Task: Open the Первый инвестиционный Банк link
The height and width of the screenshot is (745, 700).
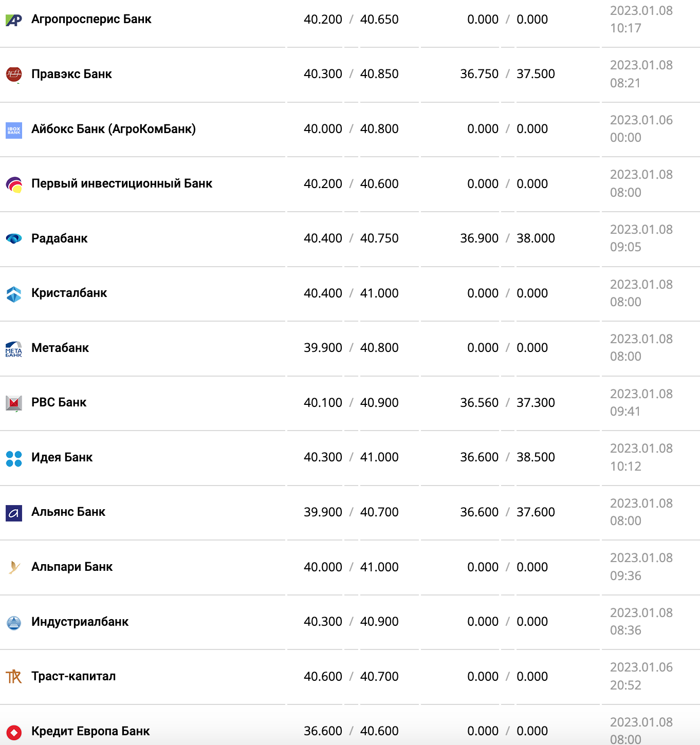Action: pos(122,183)
